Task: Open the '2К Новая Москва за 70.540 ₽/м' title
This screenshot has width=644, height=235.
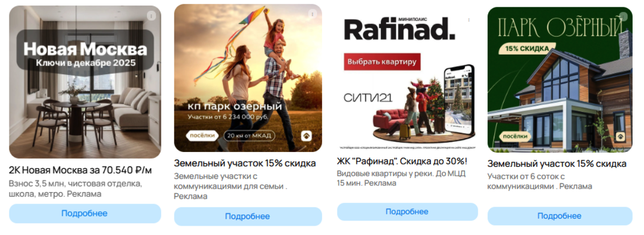Action: pos(81,170)
